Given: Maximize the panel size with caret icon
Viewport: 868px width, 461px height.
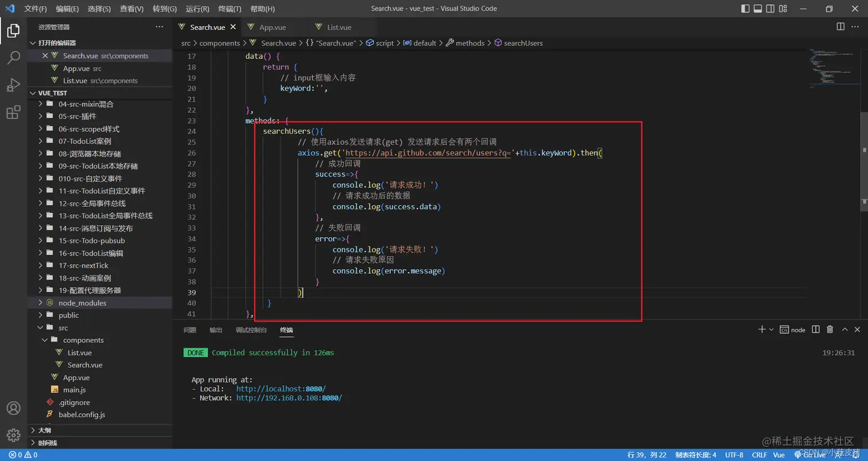Looking at the screenshot, I should [x=844, y=330].
